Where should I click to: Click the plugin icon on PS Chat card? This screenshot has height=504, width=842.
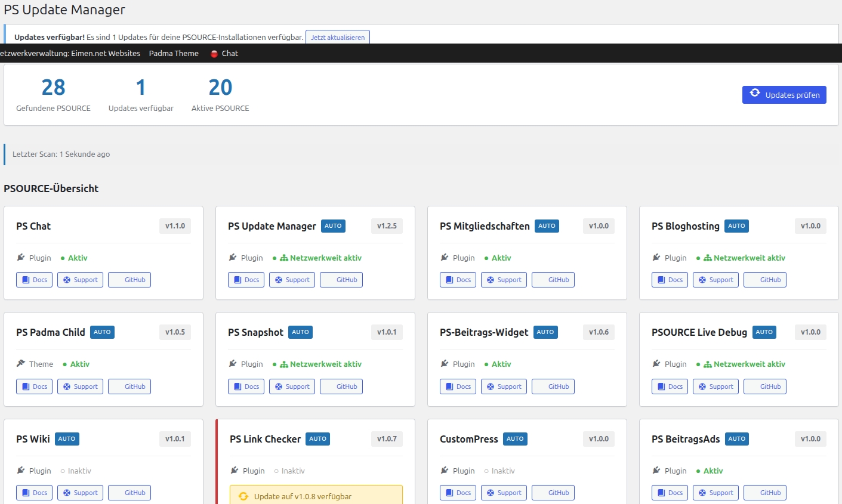pyautogui.click(x=21, y=258)
